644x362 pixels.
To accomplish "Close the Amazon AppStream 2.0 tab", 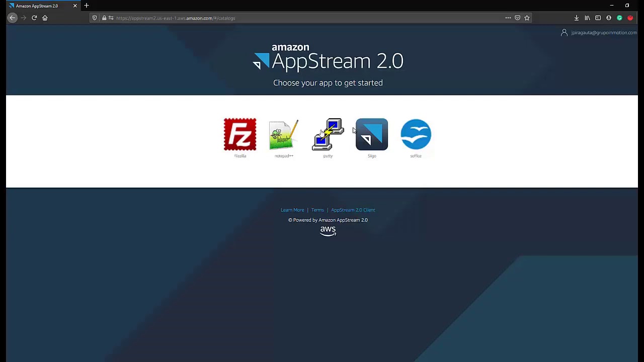I will point(75,6).
